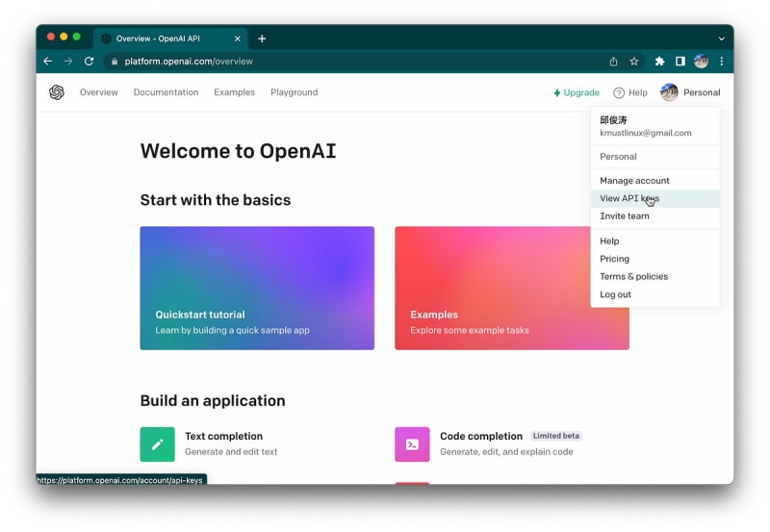770x532 pixels.
Task: Collapse the Personal account dropdown
Action: (x=690, y=92)
